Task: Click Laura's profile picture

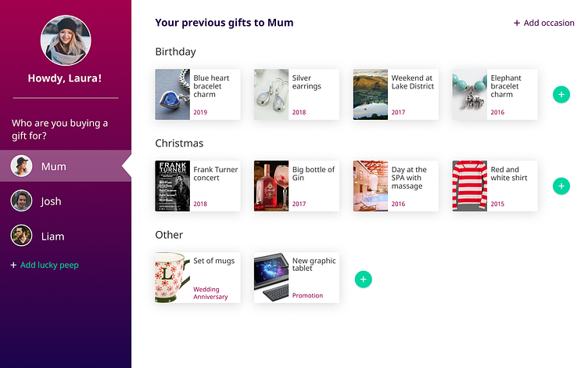Action: pos(66,41)
